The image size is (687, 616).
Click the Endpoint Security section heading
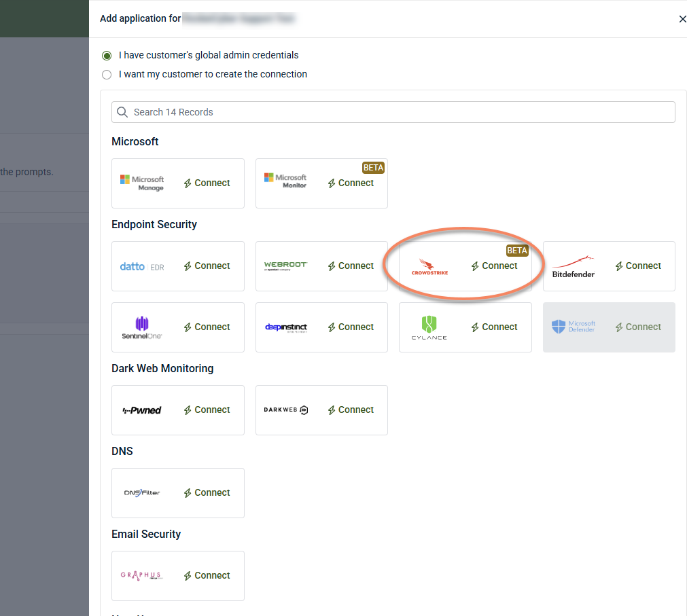pos(154,225)
